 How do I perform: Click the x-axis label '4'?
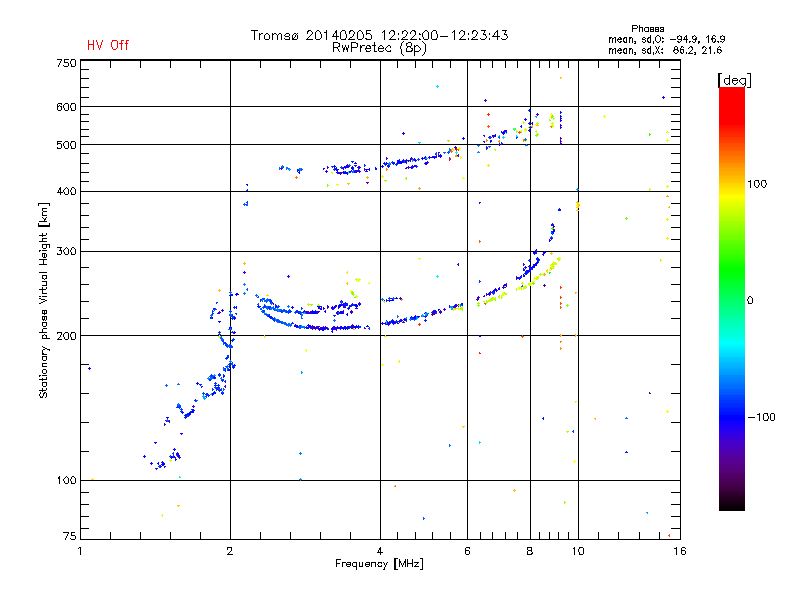pyautogui.click(x=380, y=551)
